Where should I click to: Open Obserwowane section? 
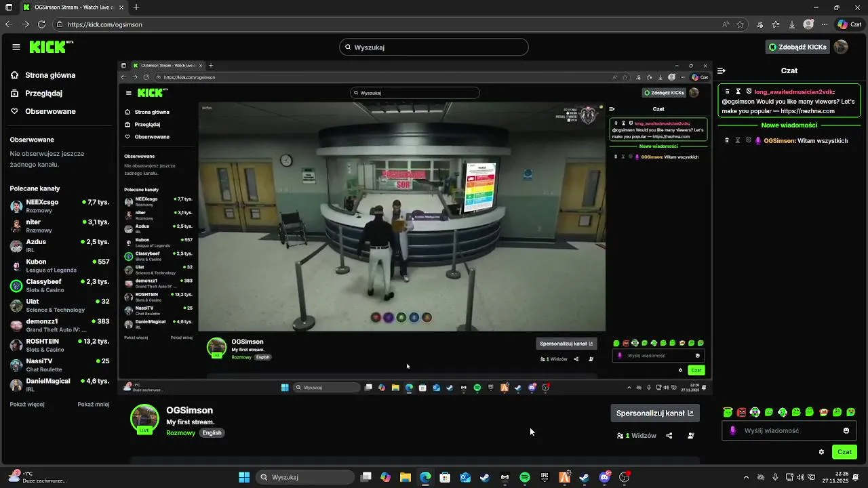(43, 111)
